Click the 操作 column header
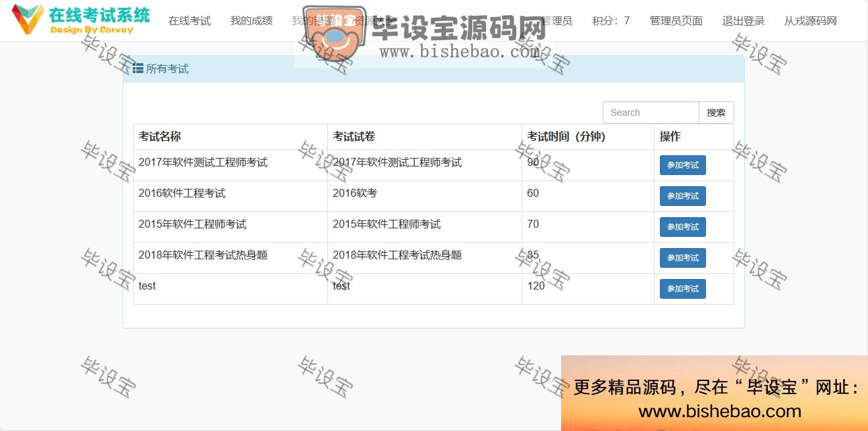Image resolution: width=868 pixels, height=431 pixels. point(670,136)
